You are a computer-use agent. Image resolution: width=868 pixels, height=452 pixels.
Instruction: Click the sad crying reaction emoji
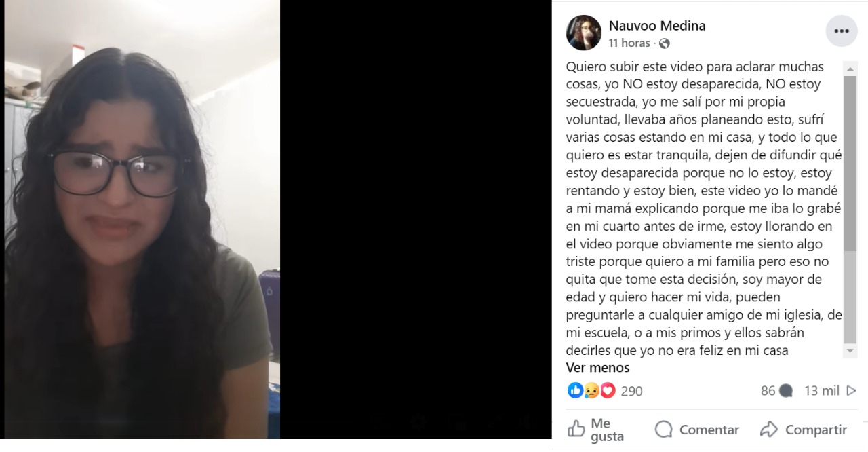[591, 390]
